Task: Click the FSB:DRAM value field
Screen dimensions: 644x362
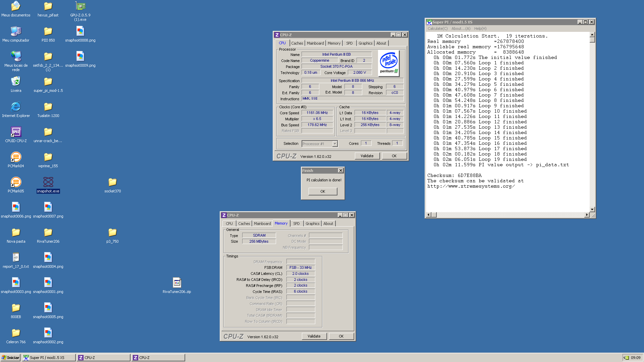Action: tap(301, 267)
